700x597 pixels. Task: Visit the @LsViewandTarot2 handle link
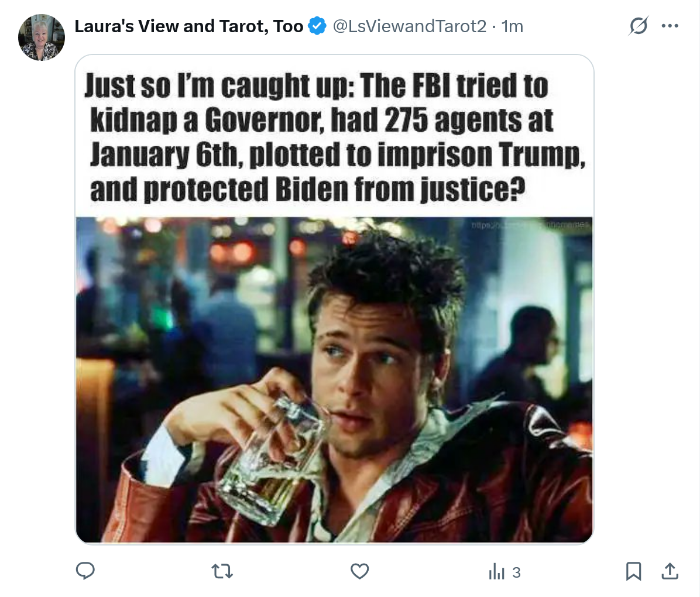pyautogui.click(x=409, y=26)
